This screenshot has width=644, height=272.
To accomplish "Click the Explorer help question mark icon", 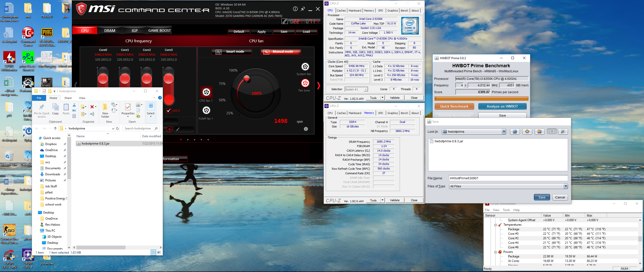I will (x=160, y=98).
